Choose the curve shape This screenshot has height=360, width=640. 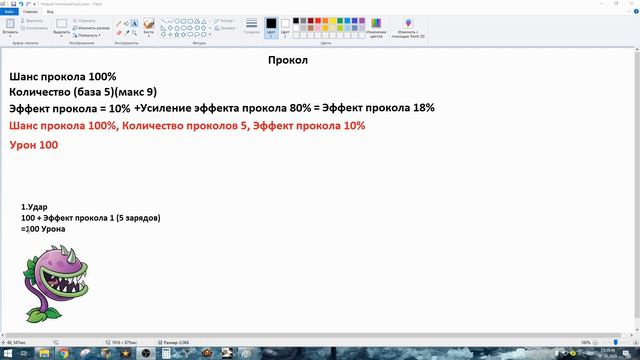pyautogui.click(x=170, y=21)
